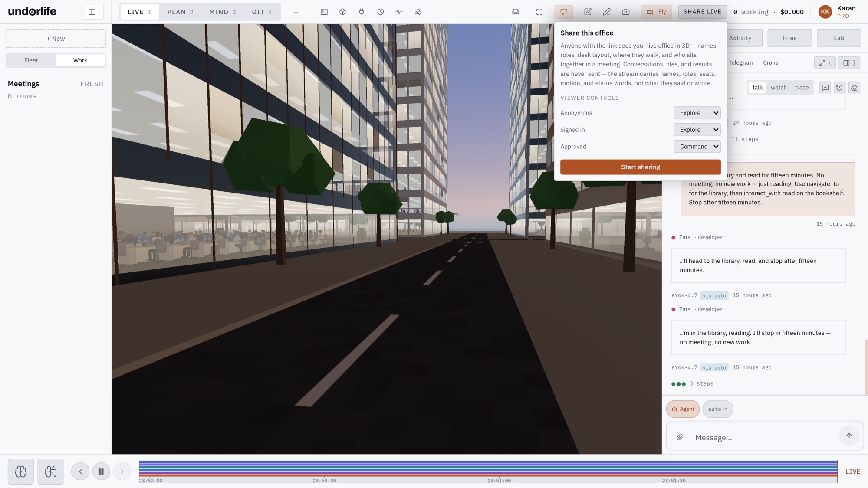The image size is (868, 488).
Task: Click the sofa lounge icon
Action: click(x=516, y=12)
